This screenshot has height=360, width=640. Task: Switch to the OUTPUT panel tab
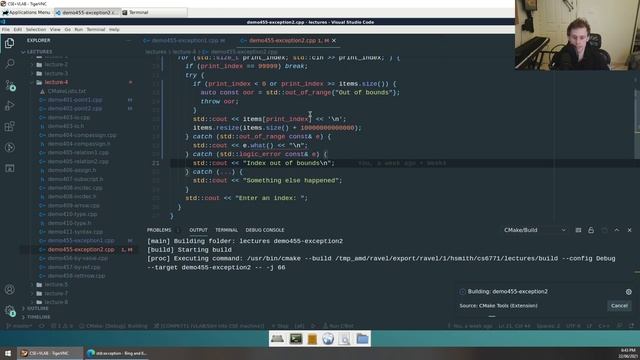tap(198, 230)
